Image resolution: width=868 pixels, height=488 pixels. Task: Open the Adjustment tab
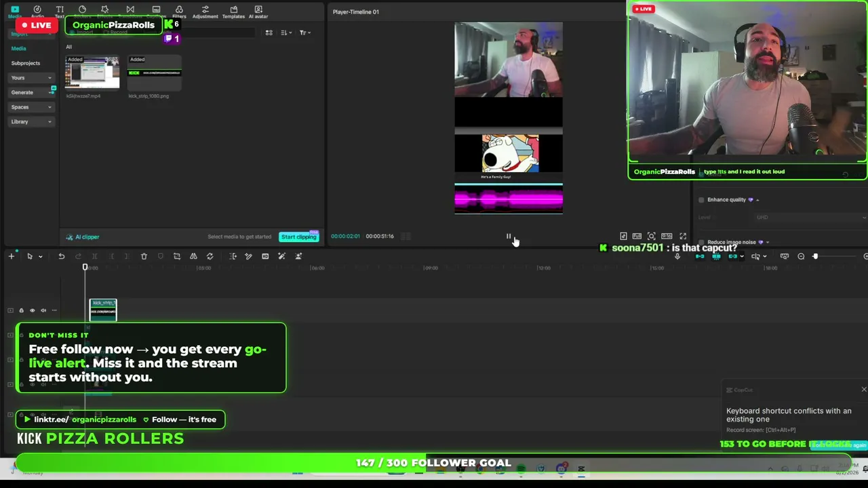coord(205,12)
